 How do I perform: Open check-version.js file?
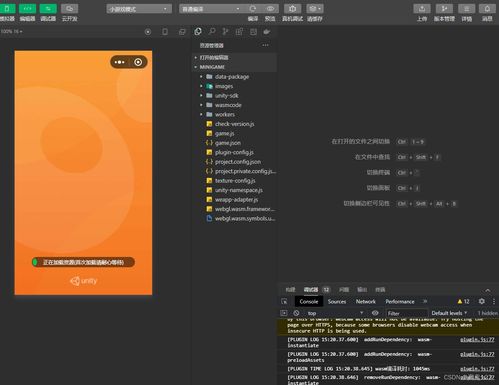click(x=234, y=124)
